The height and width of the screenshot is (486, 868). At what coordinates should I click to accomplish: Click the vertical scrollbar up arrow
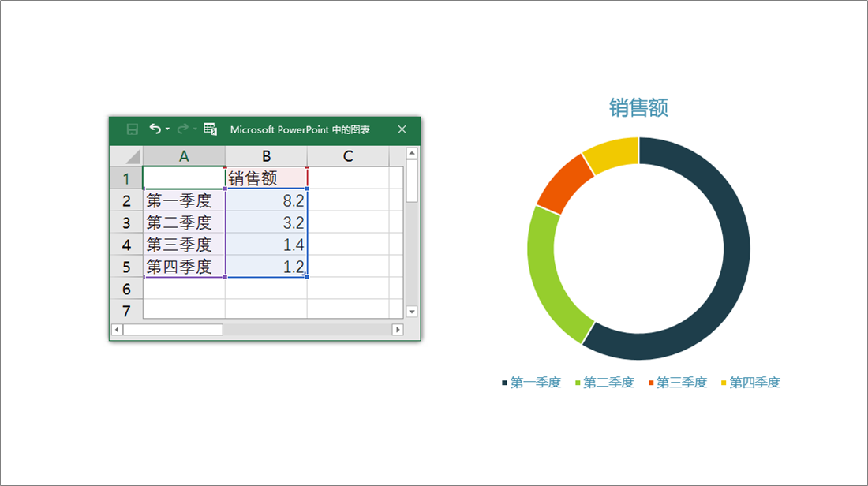coord(411,153)
